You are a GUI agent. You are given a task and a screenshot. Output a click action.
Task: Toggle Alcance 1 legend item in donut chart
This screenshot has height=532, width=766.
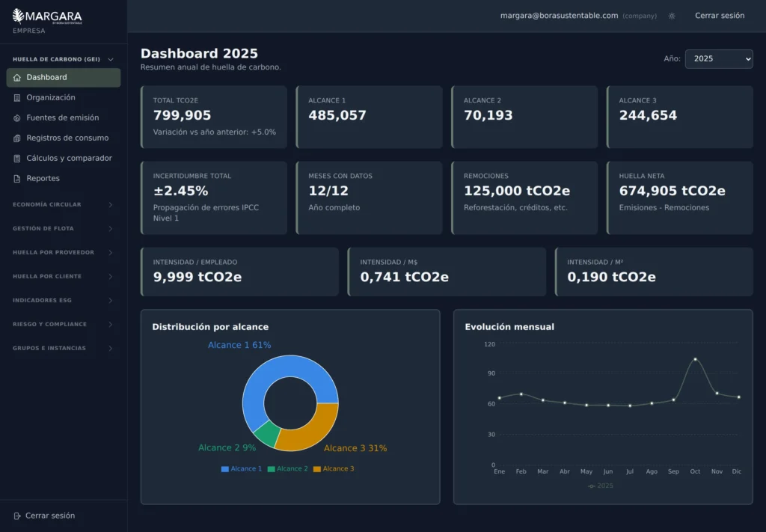click(x=242, y=469)
